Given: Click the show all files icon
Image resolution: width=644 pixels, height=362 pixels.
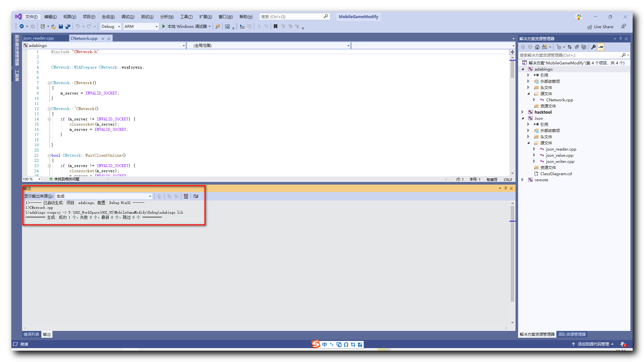Looking at the screenshot, I should point(584,47).
